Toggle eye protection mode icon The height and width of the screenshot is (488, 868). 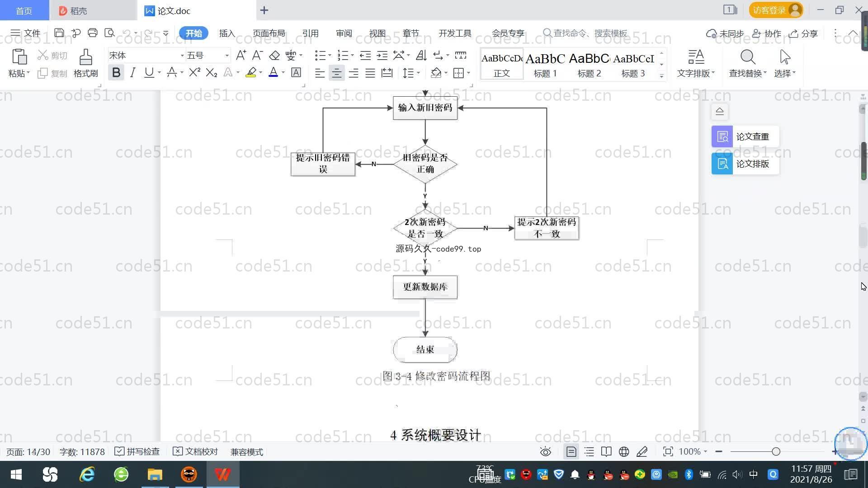coord(546,451)
